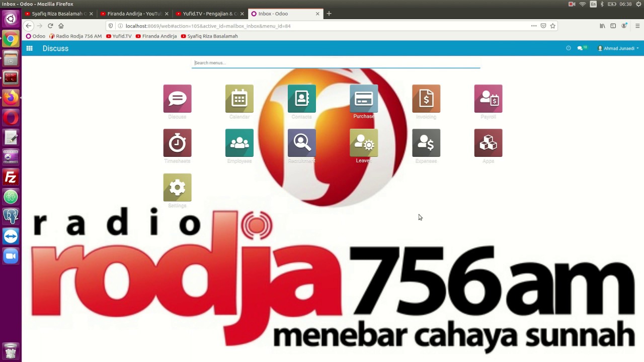Open a new Firefox tab
The width and height of the screenshot is (644, 362).
329,14
